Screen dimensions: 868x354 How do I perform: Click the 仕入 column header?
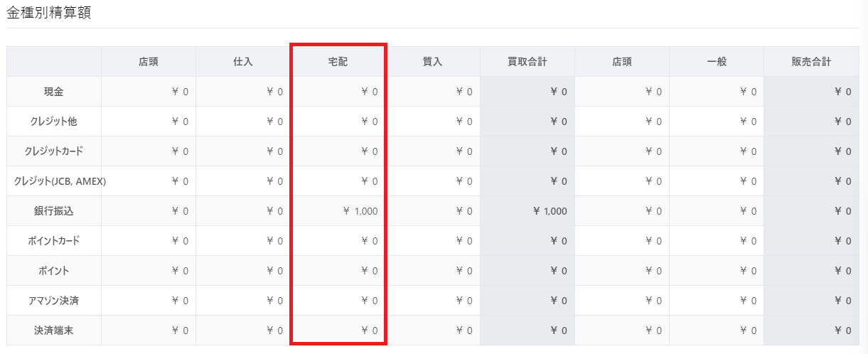click(x=243, y=62)
